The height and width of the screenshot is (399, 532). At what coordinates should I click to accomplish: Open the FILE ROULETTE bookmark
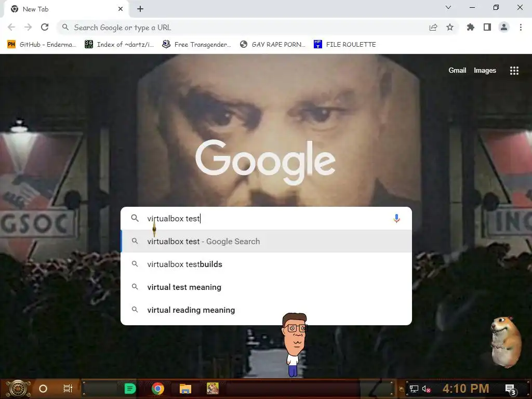(x=345, y=45)
